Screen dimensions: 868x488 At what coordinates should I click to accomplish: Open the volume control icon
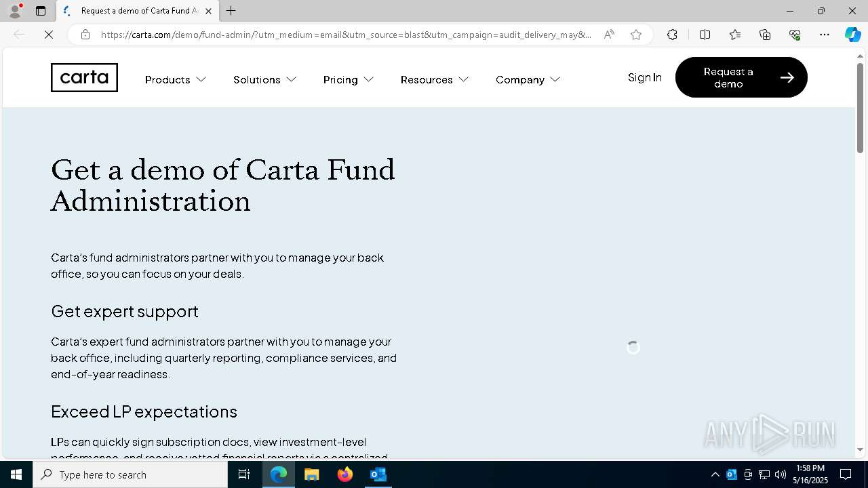[780, 474]
